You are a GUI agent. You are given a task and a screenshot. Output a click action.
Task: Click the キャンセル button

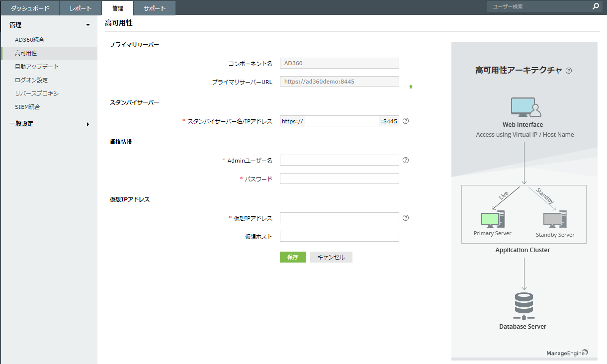pyautogui.click(x=331, y=257)
